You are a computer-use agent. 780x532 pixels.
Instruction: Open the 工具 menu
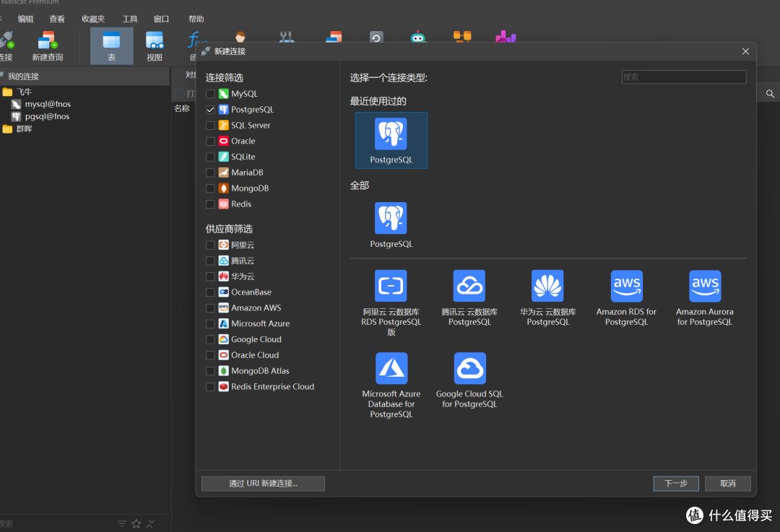pos(129,19)
